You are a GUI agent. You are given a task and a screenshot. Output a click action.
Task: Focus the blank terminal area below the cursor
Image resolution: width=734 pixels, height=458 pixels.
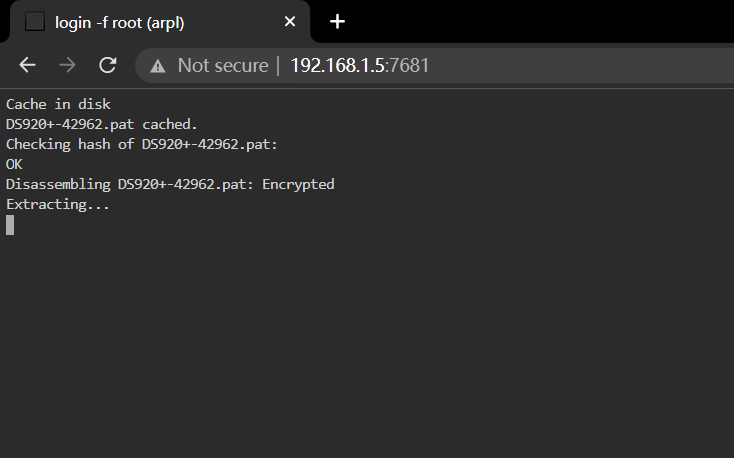click(367, 347)
